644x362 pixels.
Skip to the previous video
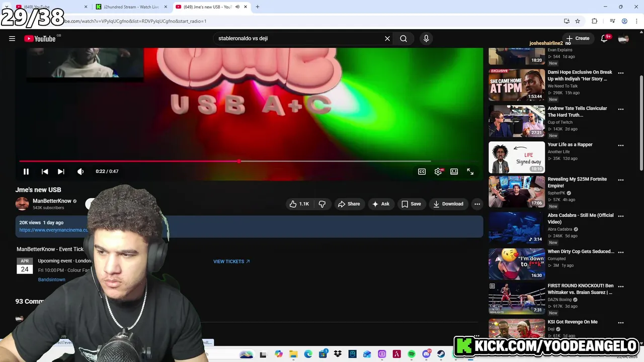tap(45, 171)
